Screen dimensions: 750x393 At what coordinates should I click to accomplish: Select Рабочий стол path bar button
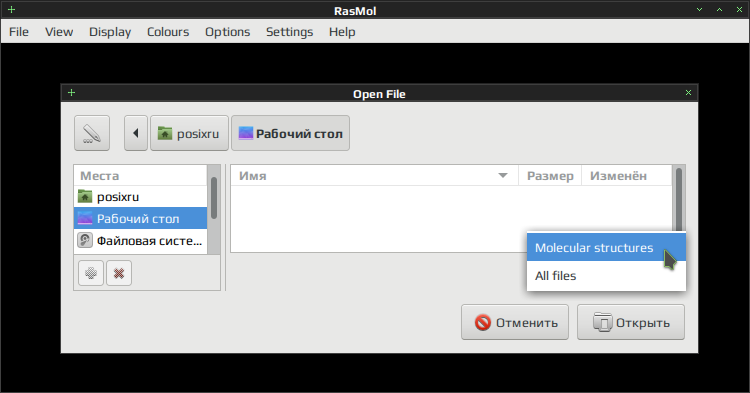(290, 133)
